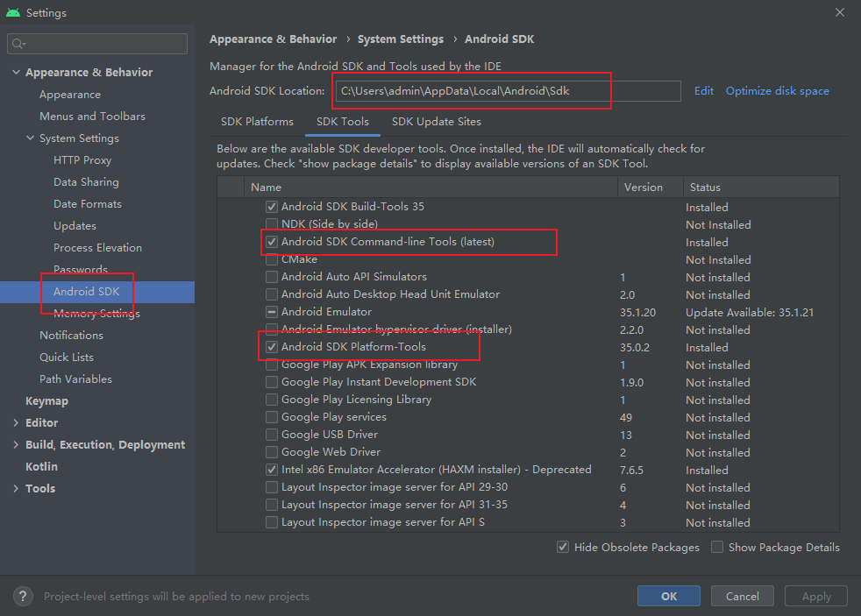Expand the Build, Execution, Deployment node
The width and height of the screenshot is (861, 616).
point(16,444)
